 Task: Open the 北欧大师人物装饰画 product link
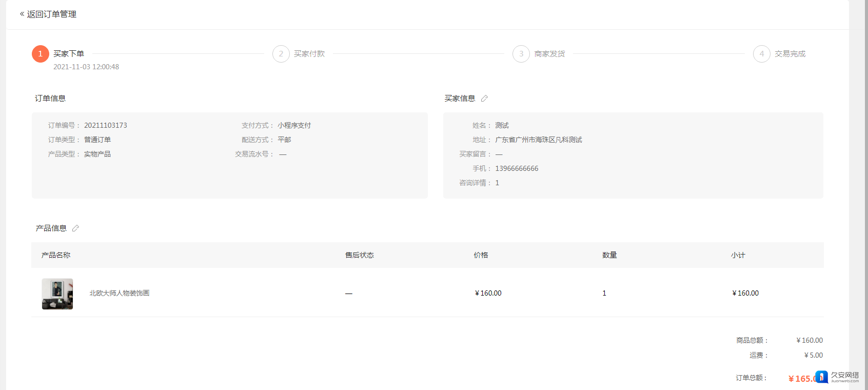coord(120,293)
